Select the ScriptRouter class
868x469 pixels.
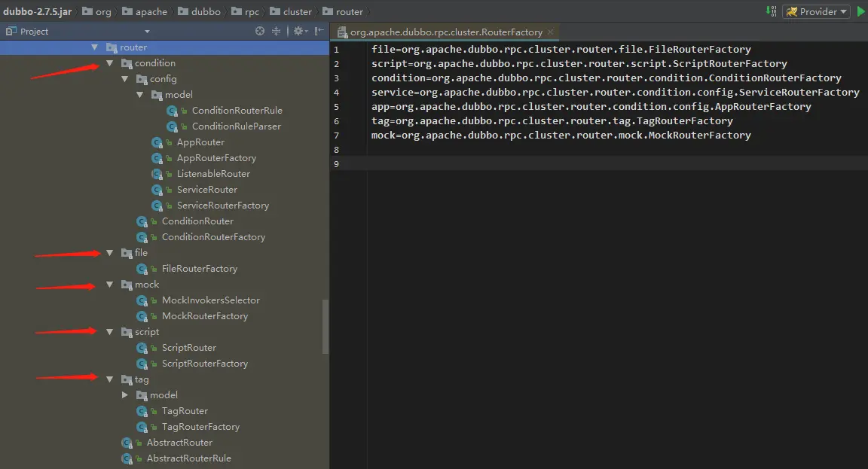point(189,348)
